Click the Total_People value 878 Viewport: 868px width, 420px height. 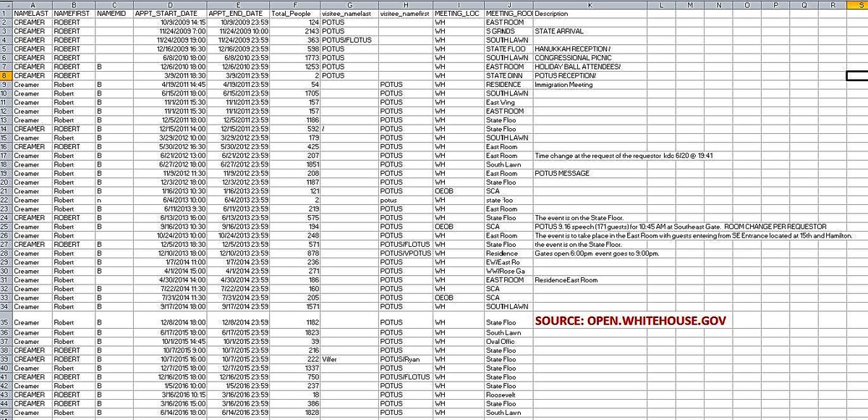point(294,253)
